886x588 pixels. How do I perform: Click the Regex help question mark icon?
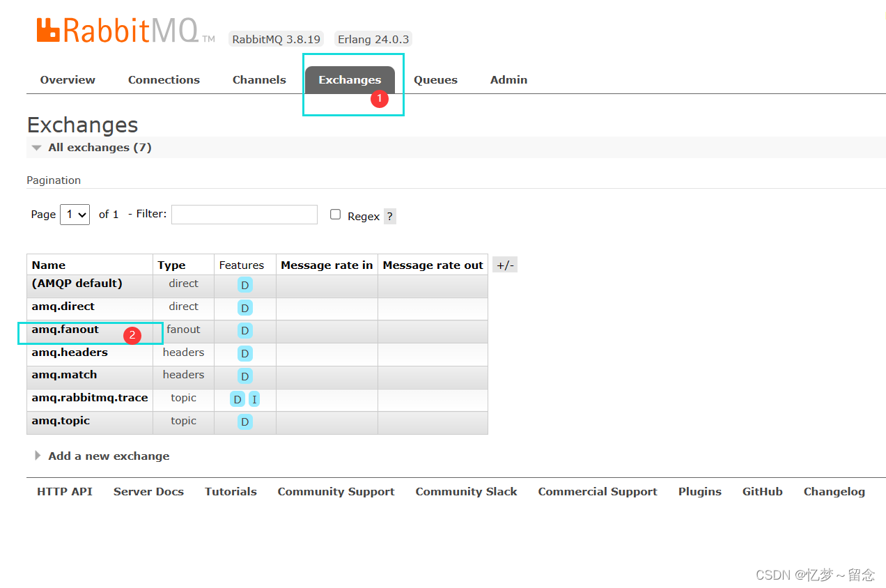click(x=389, y=216)
